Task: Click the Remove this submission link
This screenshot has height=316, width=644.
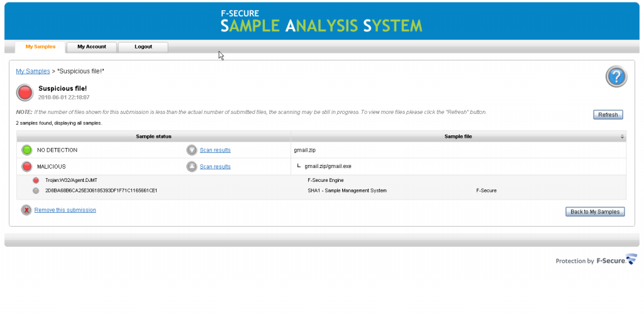Action: point(65,210)
